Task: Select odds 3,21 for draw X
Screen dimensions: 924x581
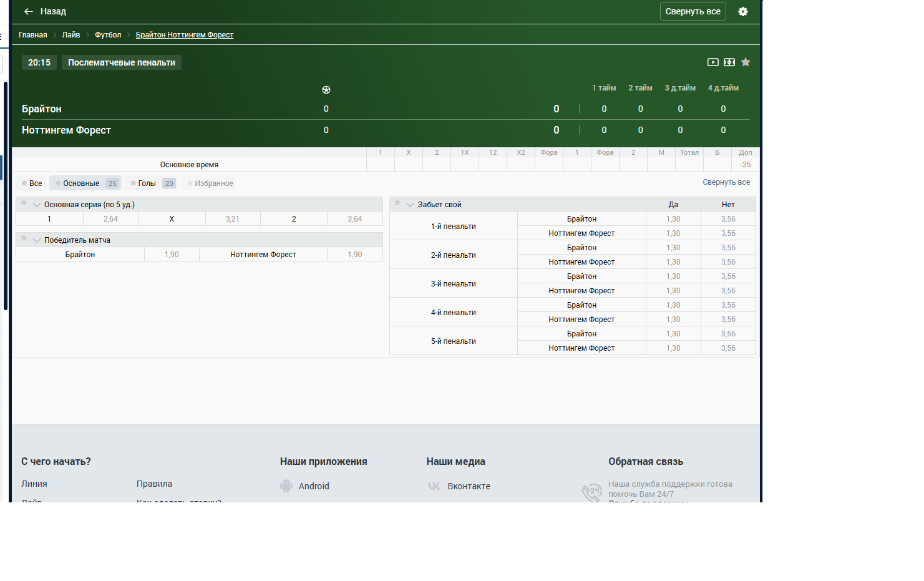Action: (232, 219)
